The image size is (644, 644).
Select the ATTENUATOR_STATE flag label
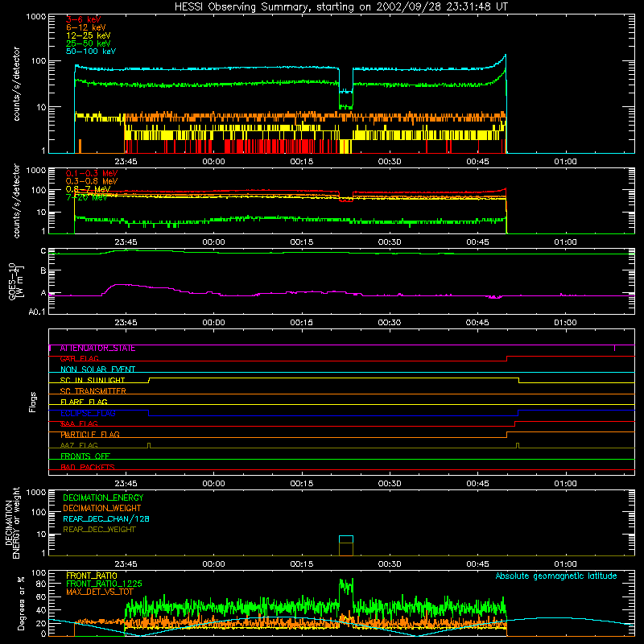(97, 349)
